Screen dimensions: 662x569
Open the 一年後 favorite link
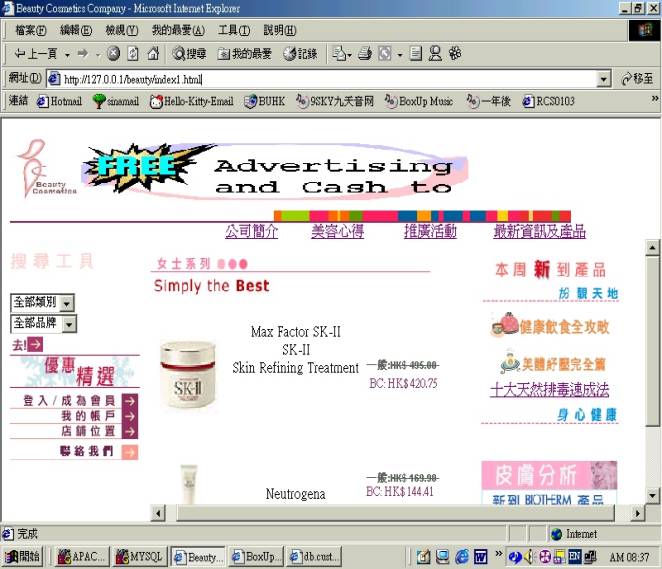click(x=488, y=101)
